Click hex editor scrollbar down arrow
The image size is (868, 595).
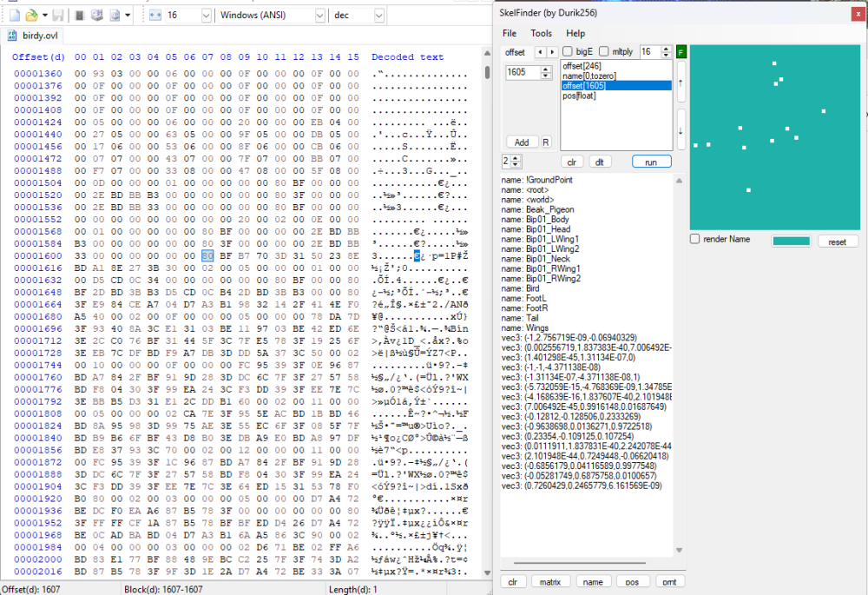click(x=487, y=572)
